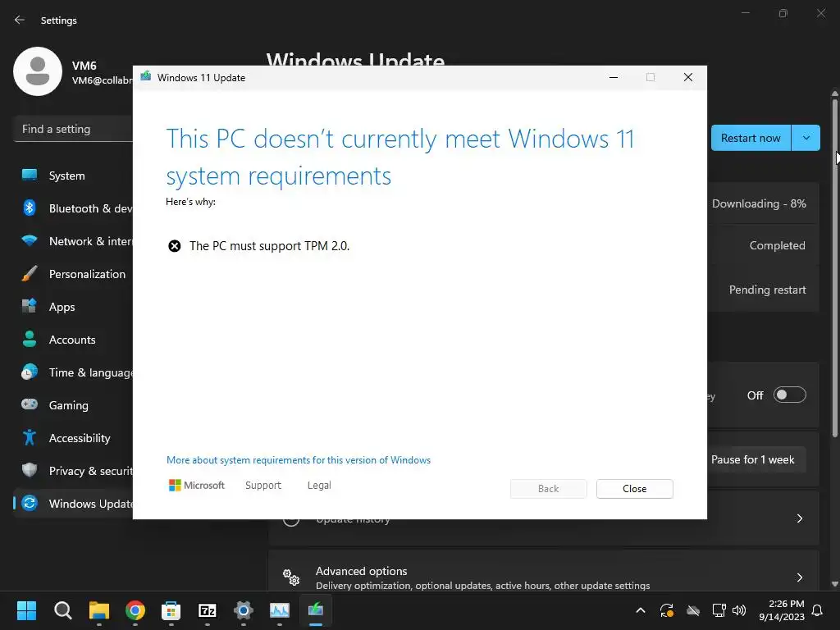This screenshot has height=630, width=840.
Task: Open 7-Zip from the taskbar
Action: point(208,610)
